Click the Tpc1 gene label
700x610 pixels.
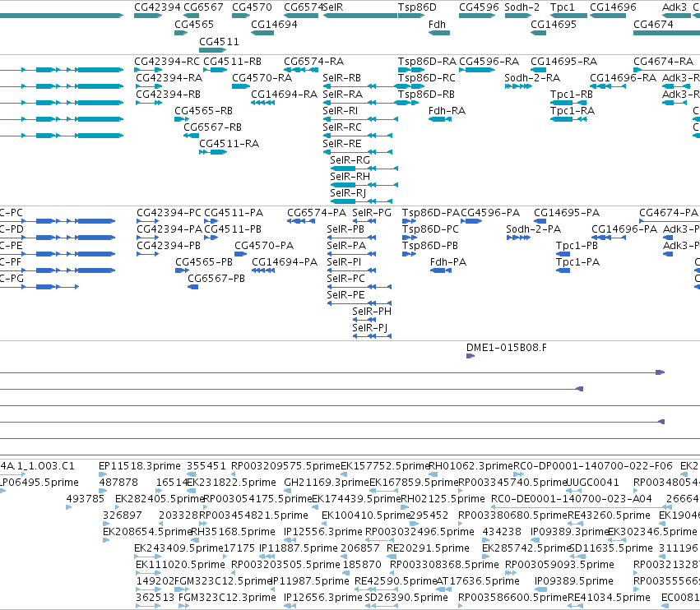[x=563, y=7]
